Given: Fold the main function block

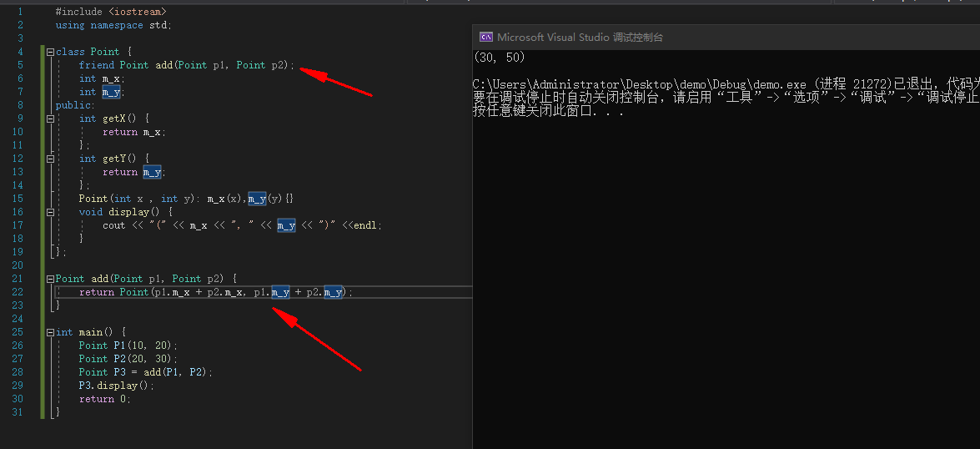Looking at the screenshot, I should tap(50, 332).
